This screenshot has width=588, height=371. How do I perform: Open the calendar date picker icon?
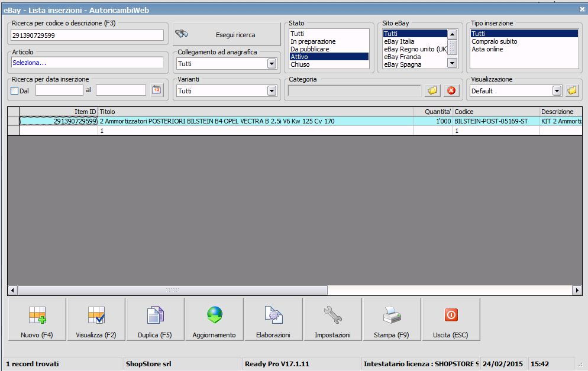[157, 90]
